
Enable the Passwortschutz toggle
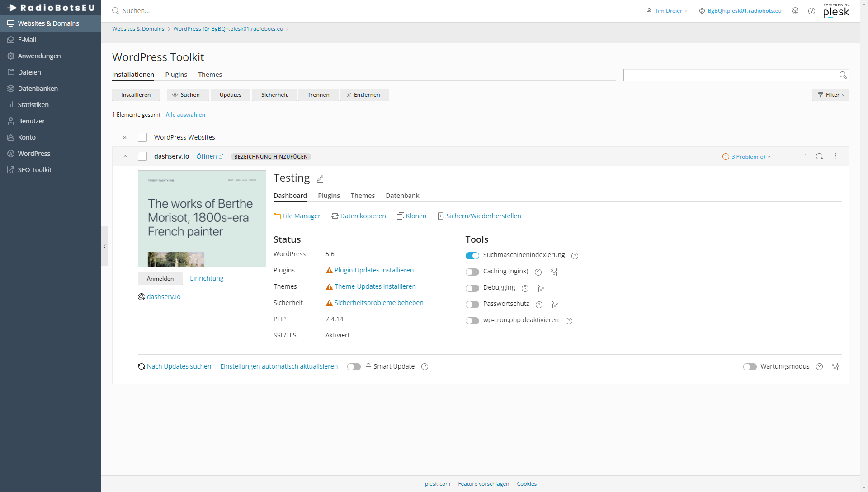(472, 305)
